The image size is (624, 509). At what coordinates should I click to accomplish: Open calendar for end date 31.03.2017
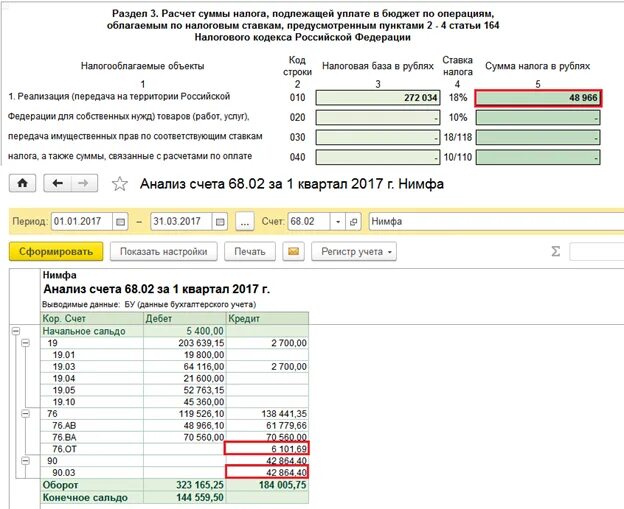(220, 222)
